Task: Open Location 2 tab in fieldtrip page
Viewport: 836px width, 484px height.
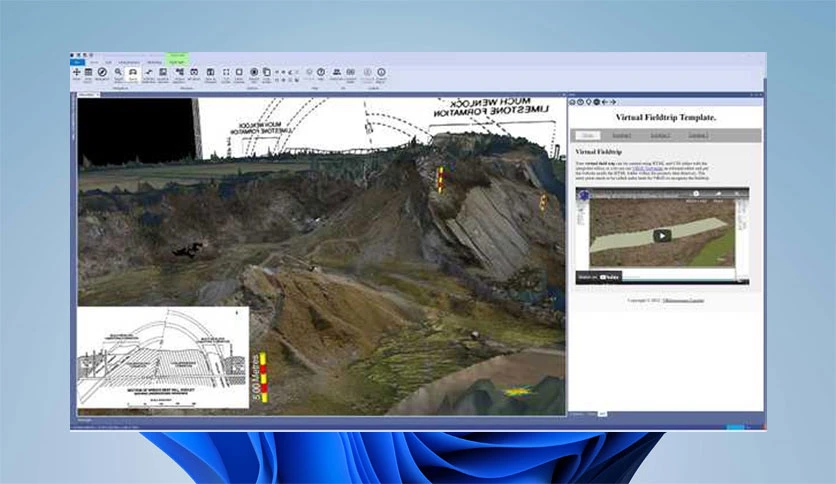Action: [660, 135]
